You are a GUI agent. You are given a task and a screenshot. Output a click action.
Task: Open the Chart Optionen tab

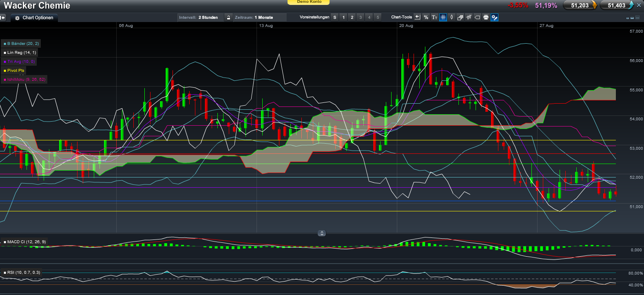pyautogui.click(x=34, y=18)
